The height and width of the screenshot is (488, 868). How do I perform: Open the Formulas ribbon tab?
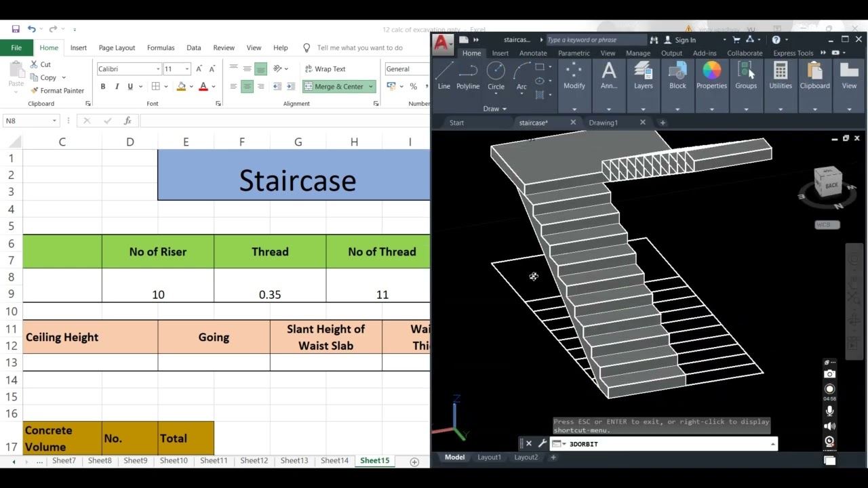pyautogui.click(x=161, y=48)
